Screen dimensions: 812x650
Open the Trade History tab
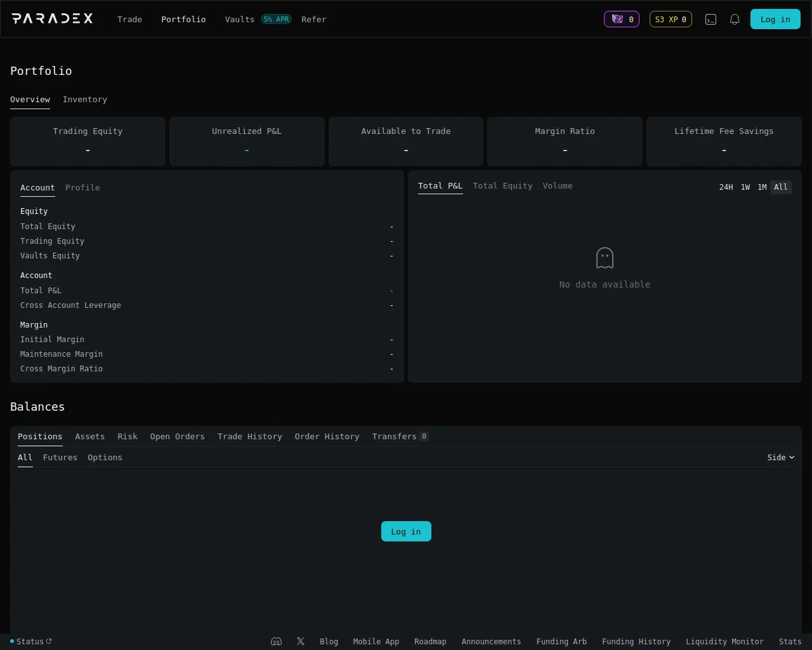249,437
